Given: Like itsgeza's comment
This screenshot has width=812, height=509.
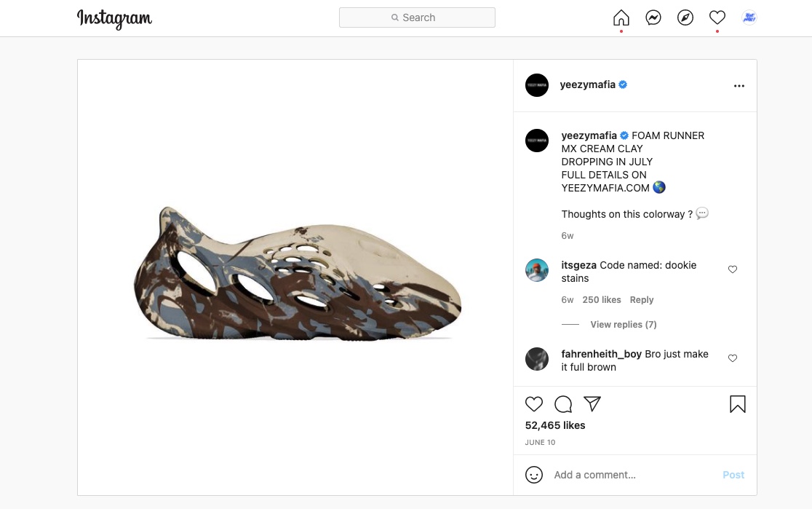Looking at the screenshot, I should 733,269.
